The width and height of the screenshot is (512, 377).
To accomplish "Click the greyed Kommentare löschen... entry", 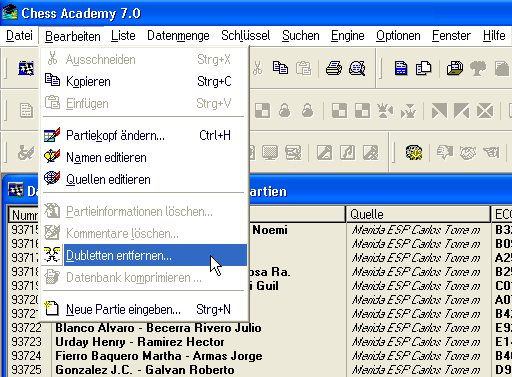I will (145, 233).
